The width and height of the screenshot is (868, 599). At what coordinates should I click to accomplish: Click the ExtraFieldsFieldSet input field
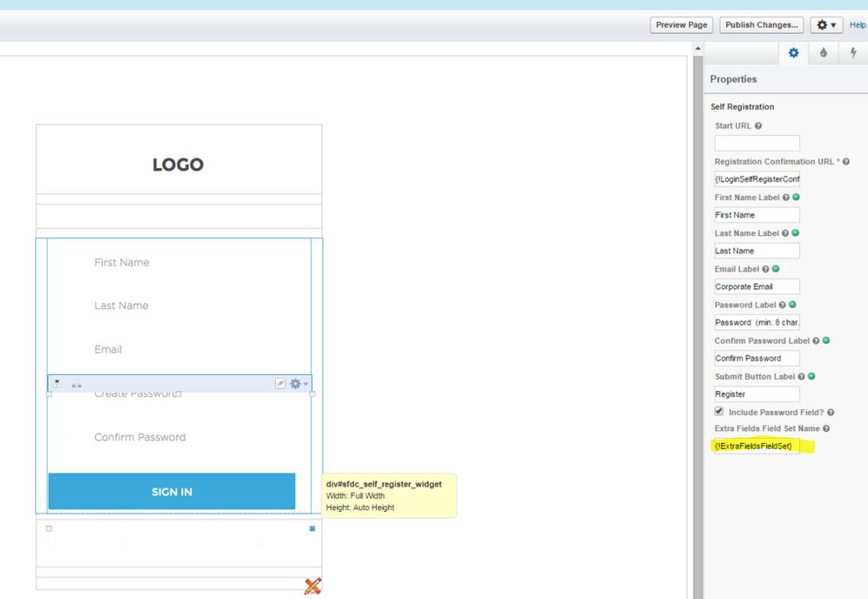757,446
